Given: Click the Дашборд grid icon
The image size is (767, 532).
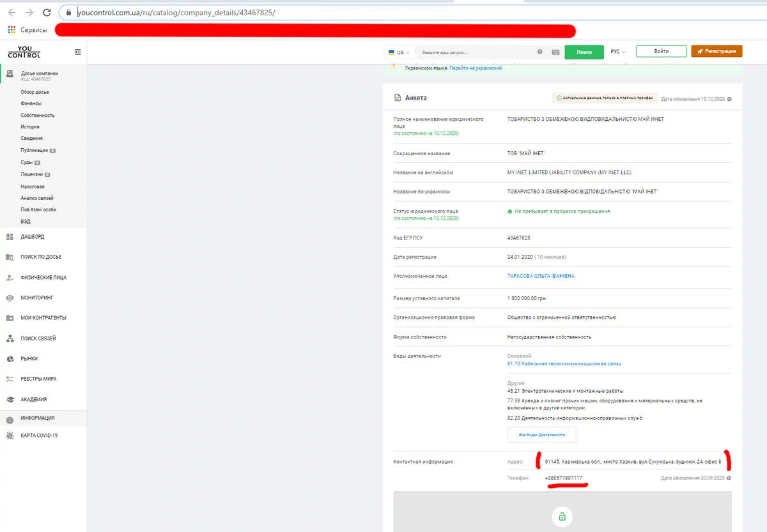Looking at the screenshot, I should point(10,237).
